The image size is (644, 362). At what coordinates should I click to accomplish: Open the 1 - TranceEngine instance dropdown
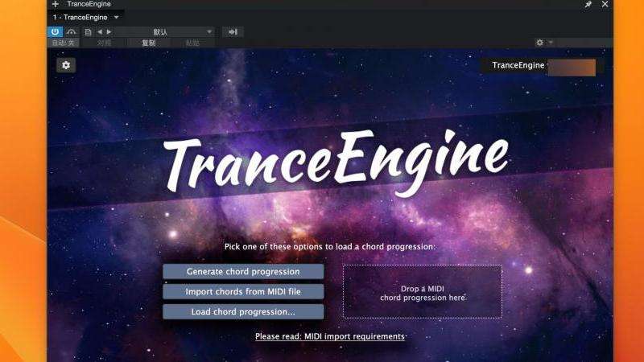click(x=86, y=17)
